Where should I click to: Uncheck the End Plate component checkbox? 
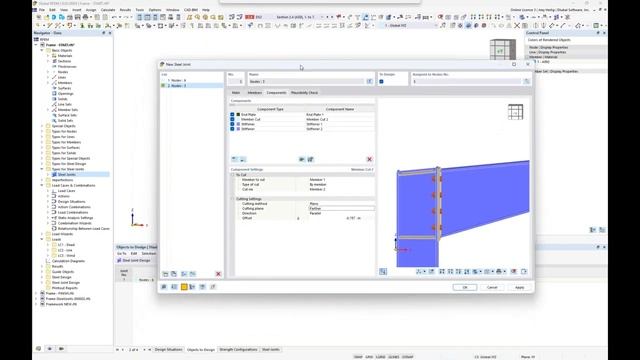(232, 115)
